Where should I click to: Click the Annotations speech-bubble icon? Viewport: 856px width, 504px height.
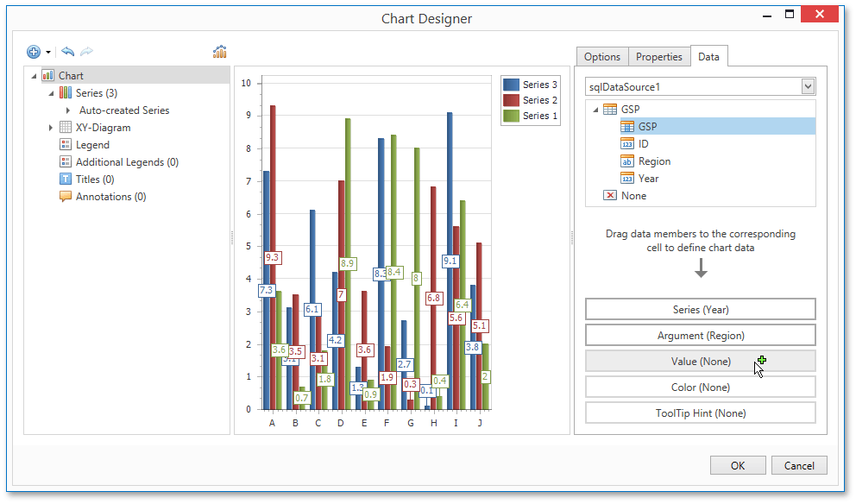[65, 196]
